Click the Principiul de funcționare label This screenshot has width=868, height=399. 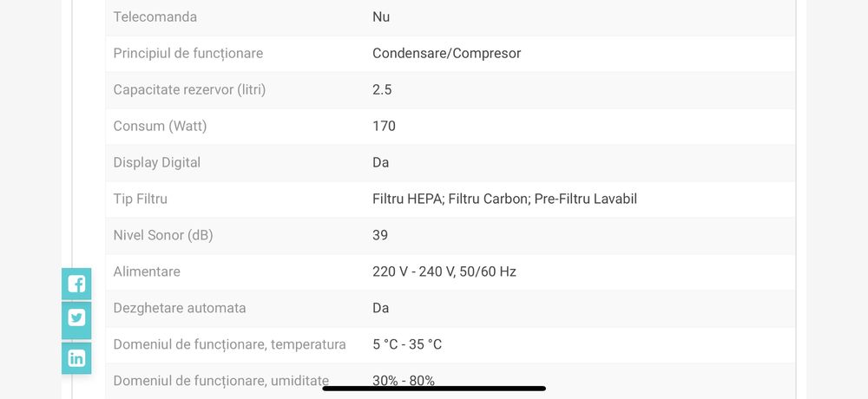click(x=188, y=53)
